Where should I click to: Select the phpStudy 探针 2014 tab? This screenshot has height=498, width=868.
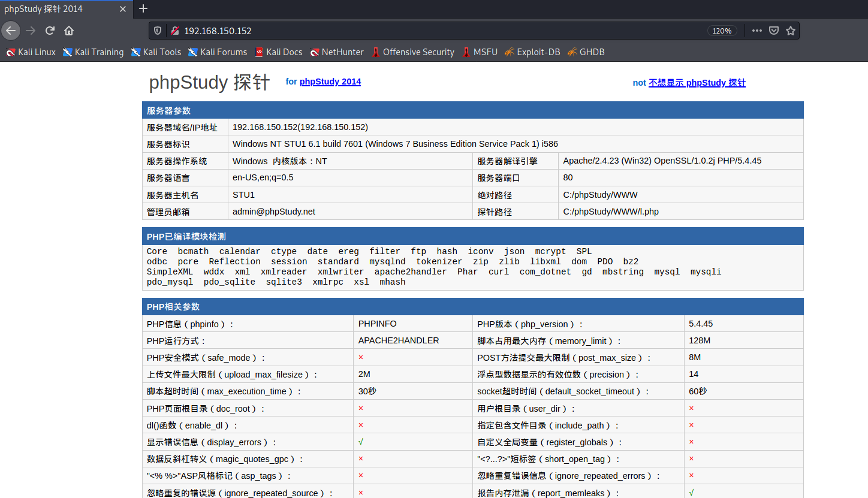coord(66,9)
